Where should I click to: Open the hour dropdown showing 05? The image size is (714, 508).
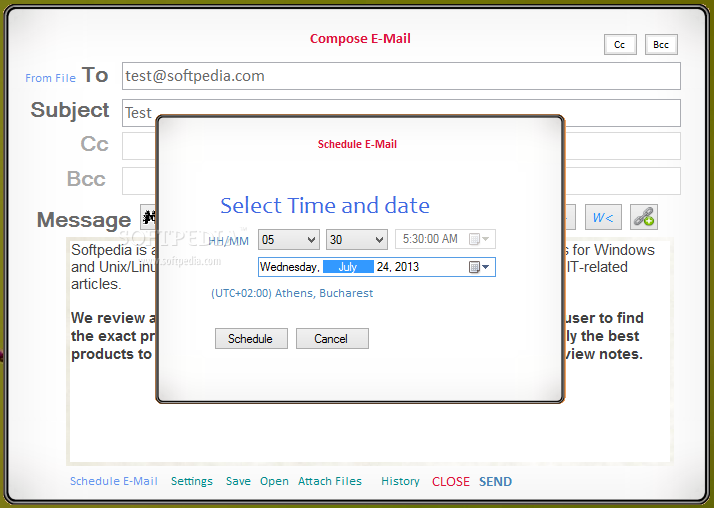[x=289, y=239]
